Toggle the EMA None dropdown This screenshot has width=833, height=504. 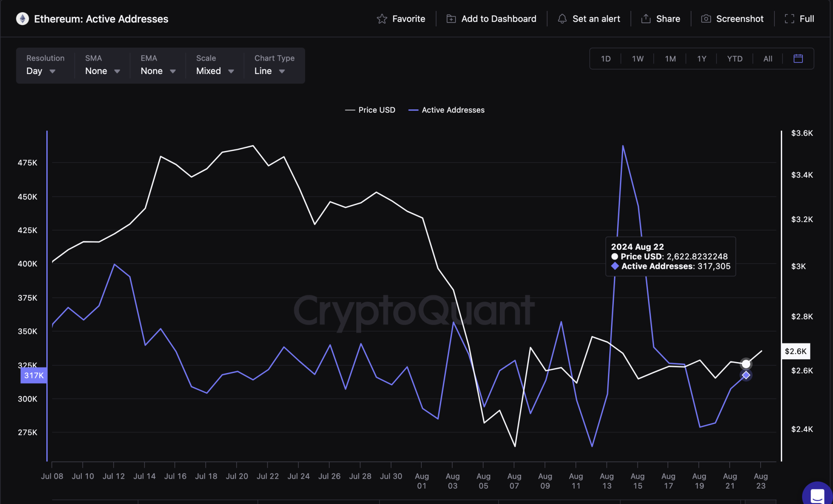pos(157,71)
